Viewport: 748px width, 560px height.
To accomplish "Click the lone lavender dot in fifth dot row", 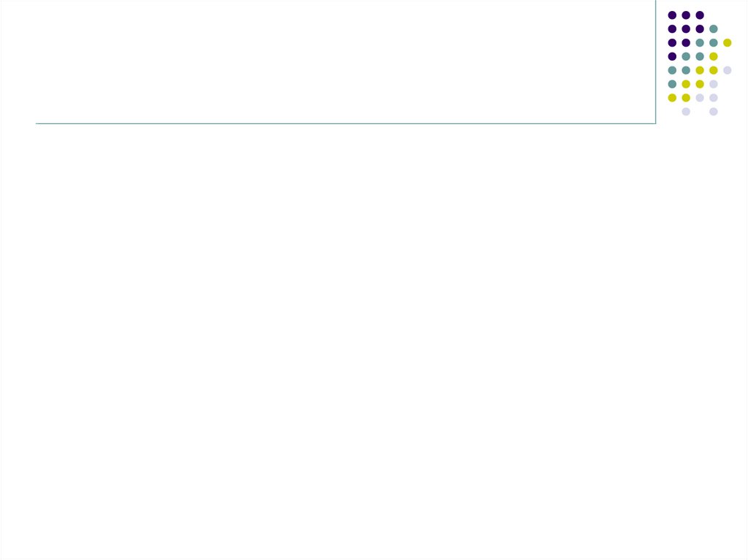I will [x=727, y=70].
